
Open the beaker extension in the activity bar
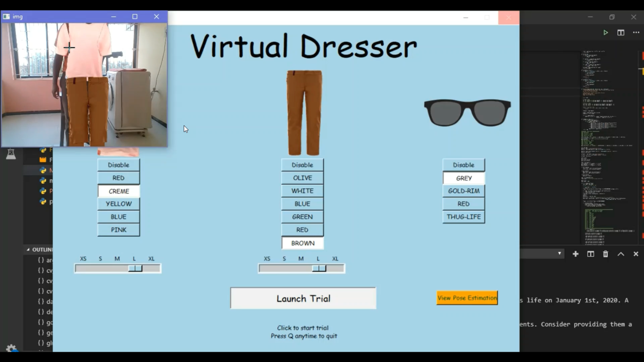click(11, 154)
